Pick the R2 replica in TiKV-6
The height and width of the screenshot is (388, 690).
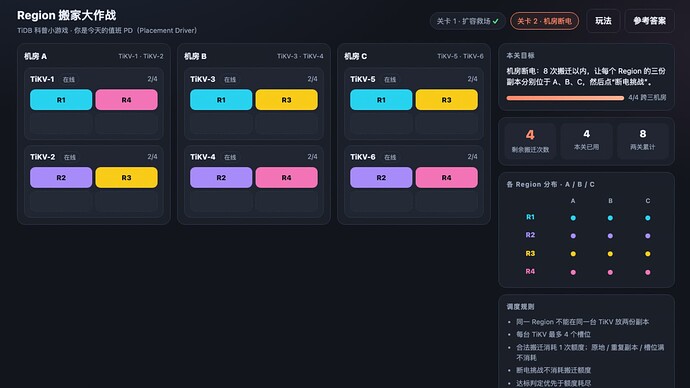tap(381, 178)
